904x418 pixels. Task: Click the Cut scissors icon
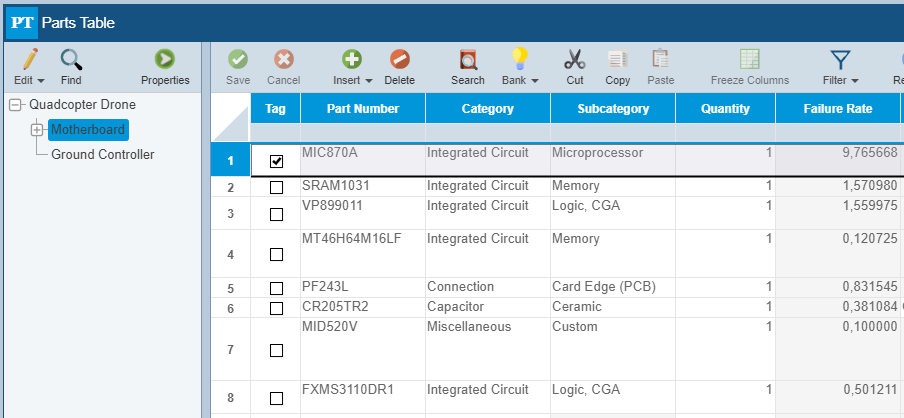574,60
